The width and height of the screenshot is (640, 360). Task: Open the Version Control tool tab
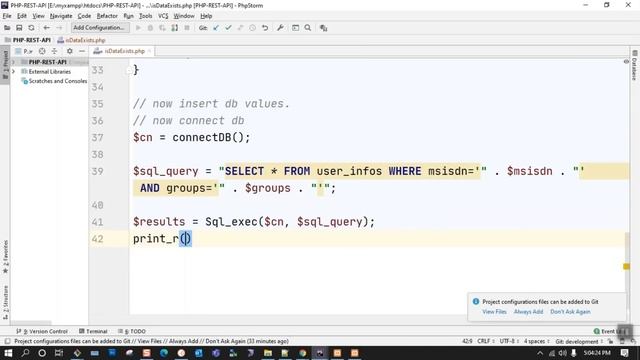(x=42, y=331)
